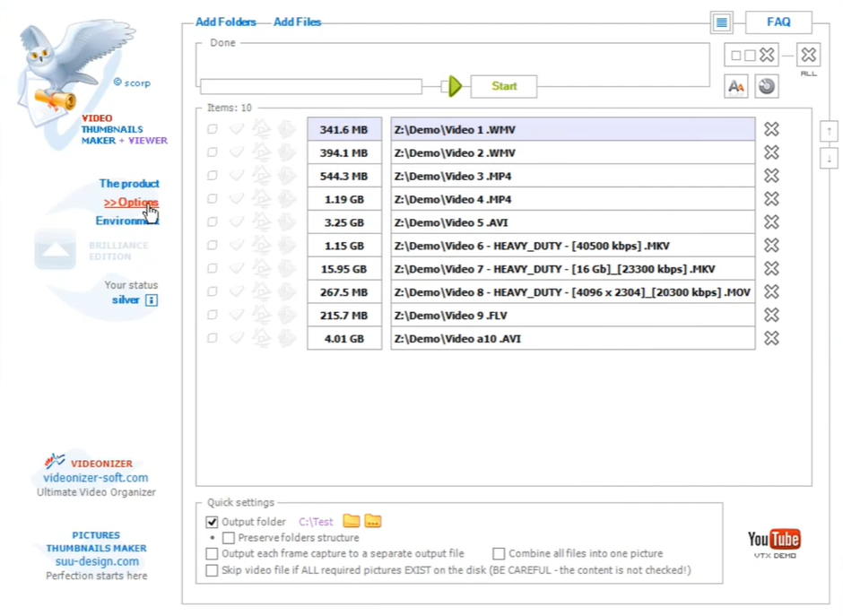The image size is (843, 616).
Task: Click the remove selected items icon group
Action: (752, 55)
